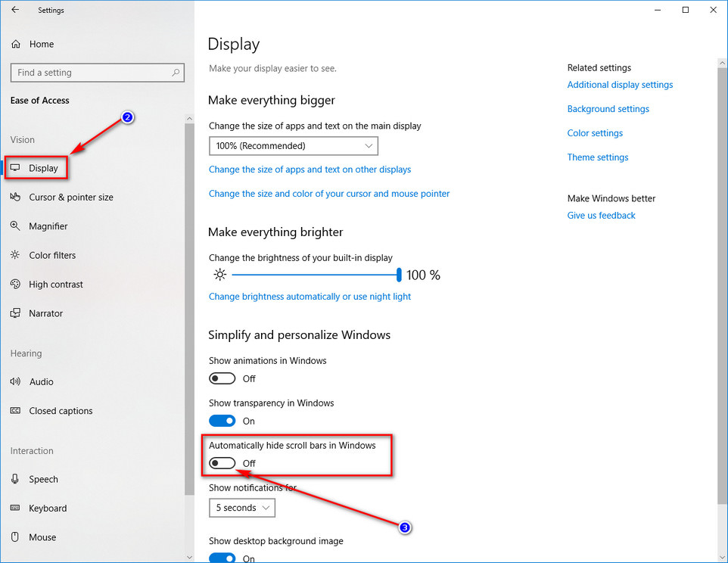The width and height of the screenshot is (728, 563).
Task: Open Cursor & pointer size icon entry
Action: [x=15, y=197]
